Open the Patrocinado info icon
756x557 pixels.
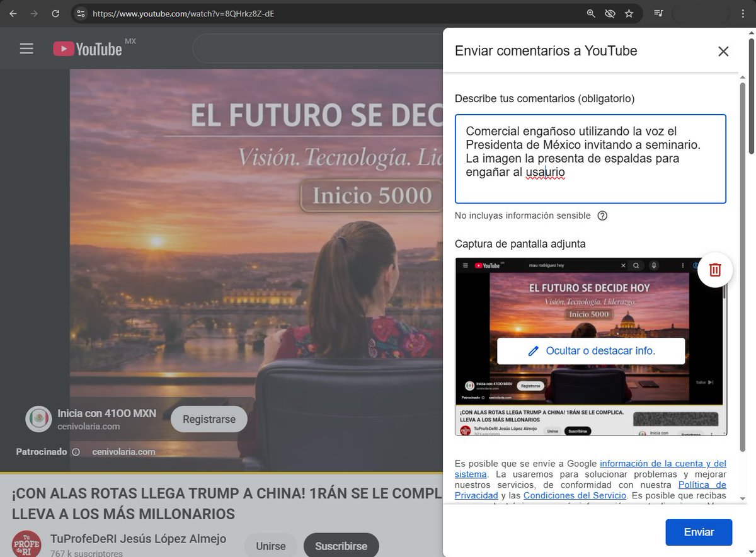tap(76, 452)
